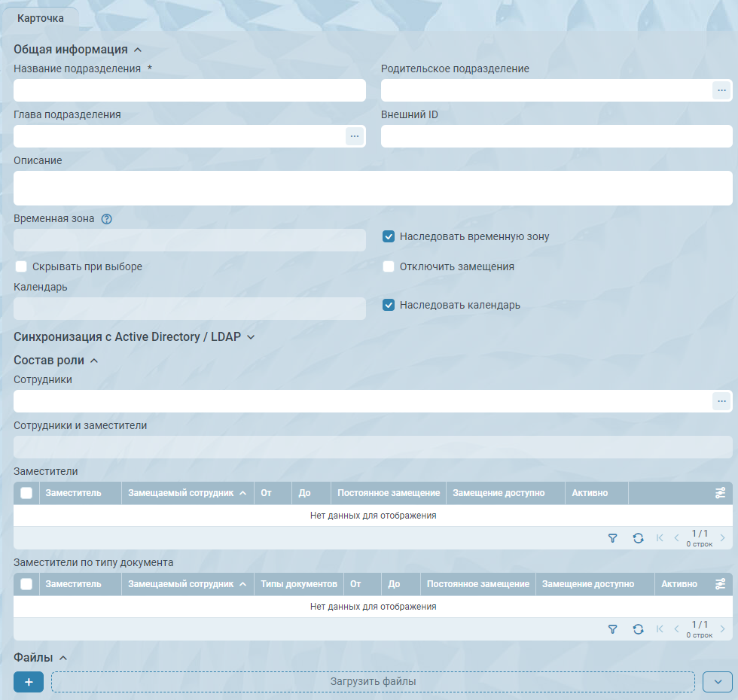The height and width of the screenshot is (700, 738).
Task: Refresh the Заместители по типу документа table
Action: pyautogui.click(x=638, y=629)
